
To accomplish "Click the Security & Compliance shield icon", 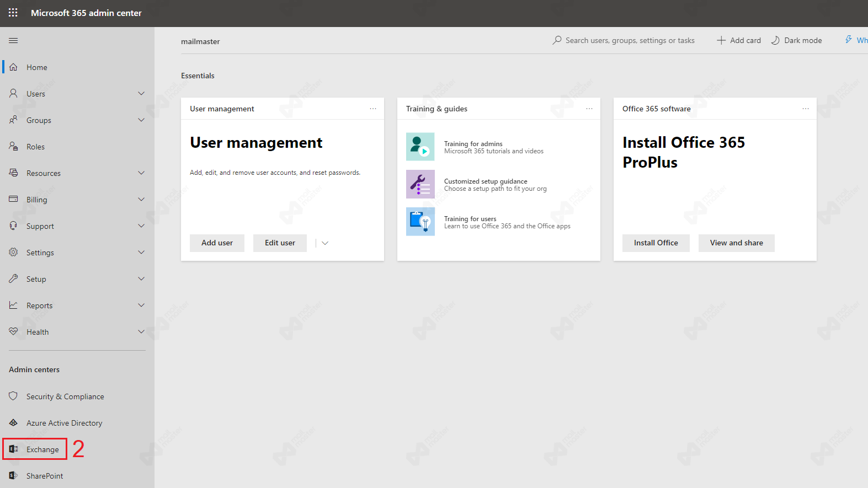I will point(13,396).
